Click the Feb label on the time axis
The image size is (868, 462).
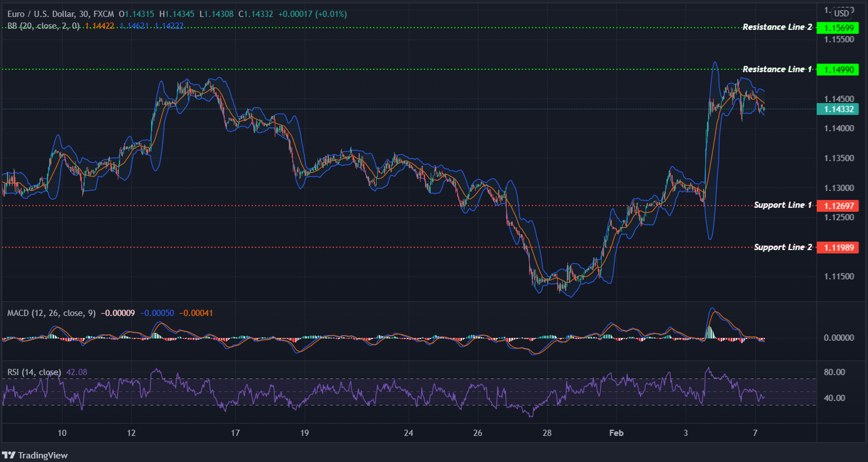click(616, 433)
